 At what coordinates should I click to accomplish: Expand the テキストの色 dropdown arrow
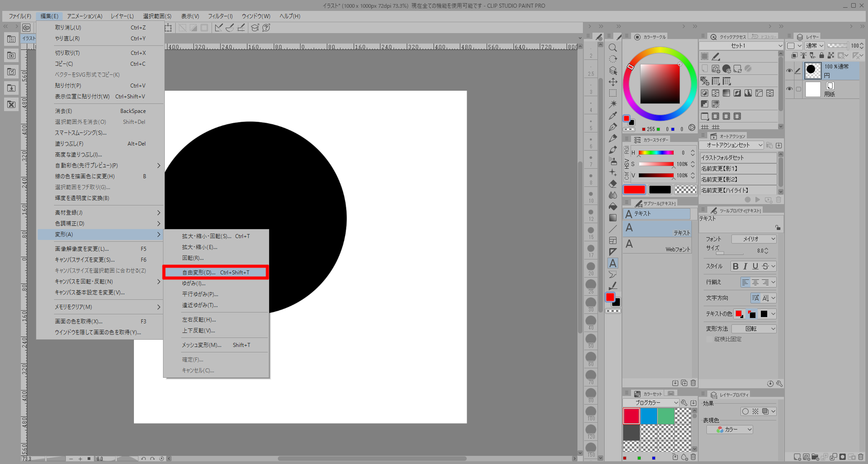coord(773,314)
